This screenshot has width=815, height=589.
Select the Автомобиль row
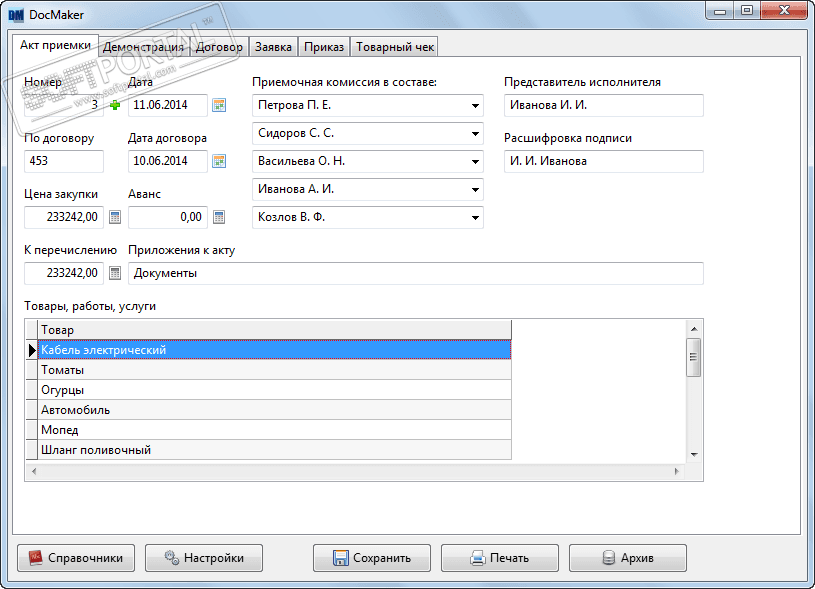point(274,410)
